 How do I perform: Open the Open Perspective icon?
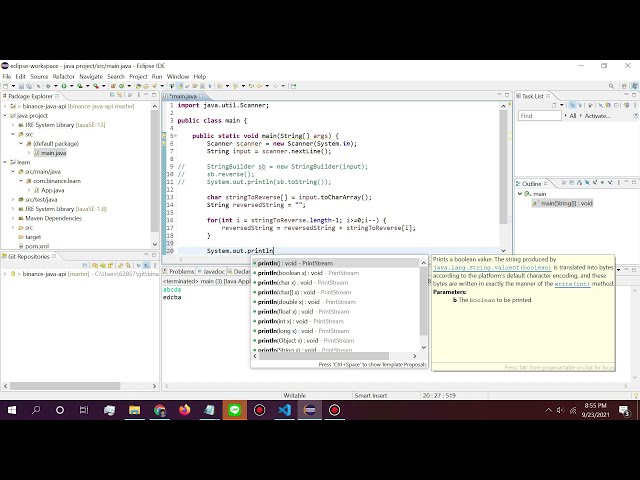[x=624, y=86]
